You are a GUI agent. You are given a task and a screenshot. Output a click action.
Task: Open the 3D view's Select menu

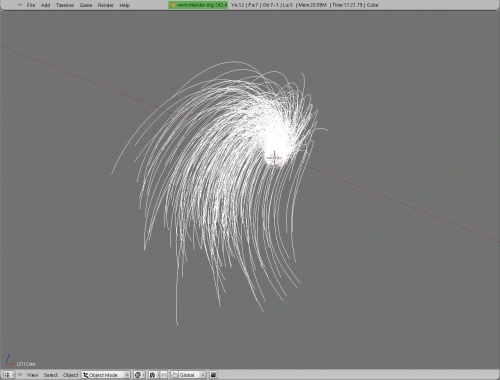pos(50,375)
